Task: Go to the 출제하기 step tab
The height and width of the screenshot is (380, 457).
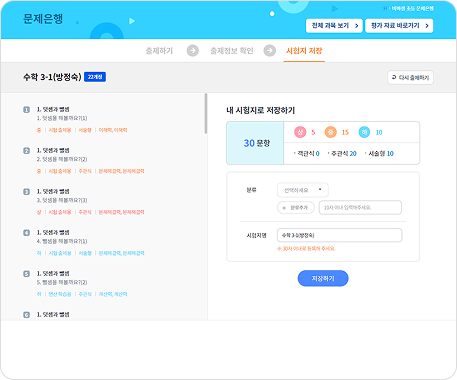Action: (159, 51)
